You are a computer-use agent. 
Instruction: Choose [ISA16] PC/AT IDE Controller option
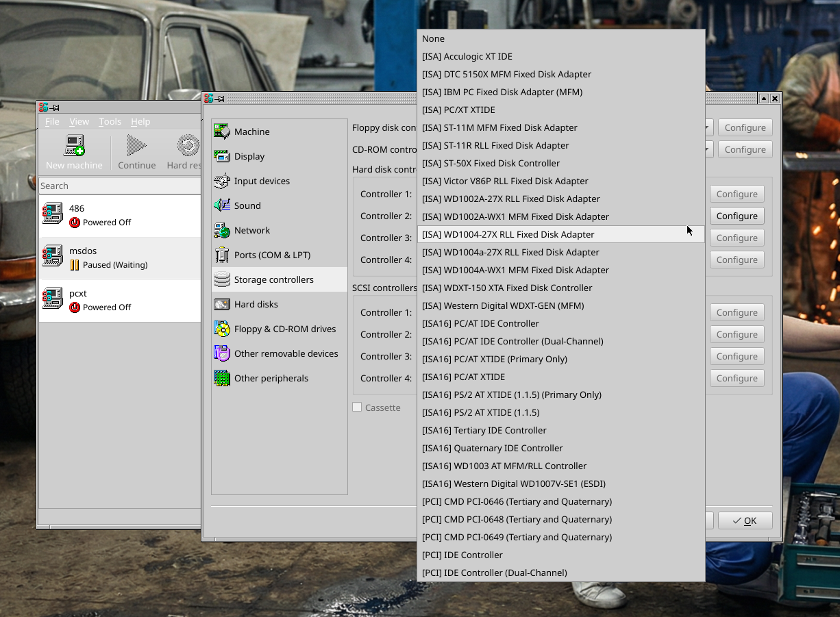point(561,323)
